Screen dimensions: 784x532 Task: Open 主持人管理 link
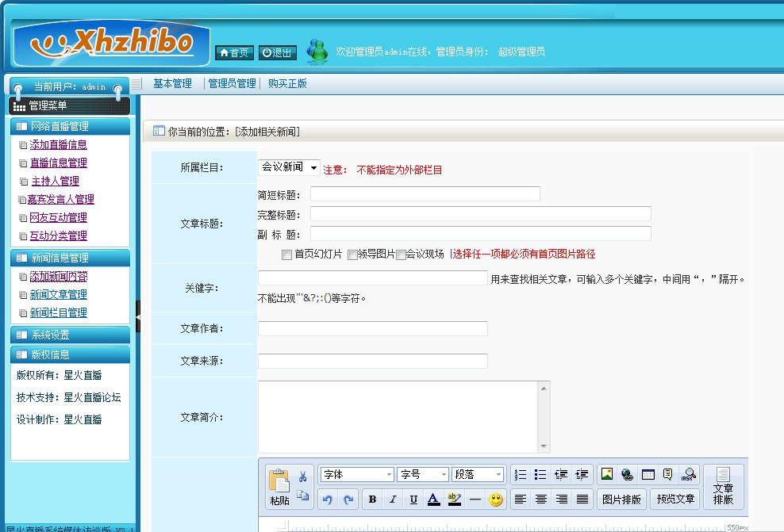point(55,181)
